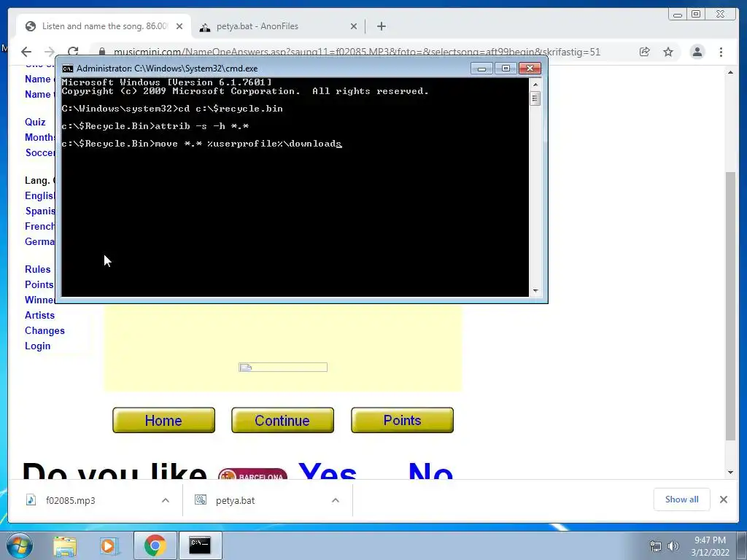Viewport: 747px width, 560px height.
Task: Close the downloads bar with the X
Action: (724, 499)
